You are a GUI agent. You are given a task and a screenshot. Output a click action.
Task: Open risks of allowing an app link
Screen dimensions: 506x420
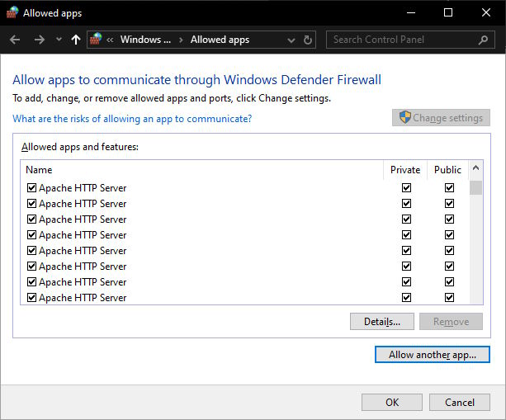point(132,119)
